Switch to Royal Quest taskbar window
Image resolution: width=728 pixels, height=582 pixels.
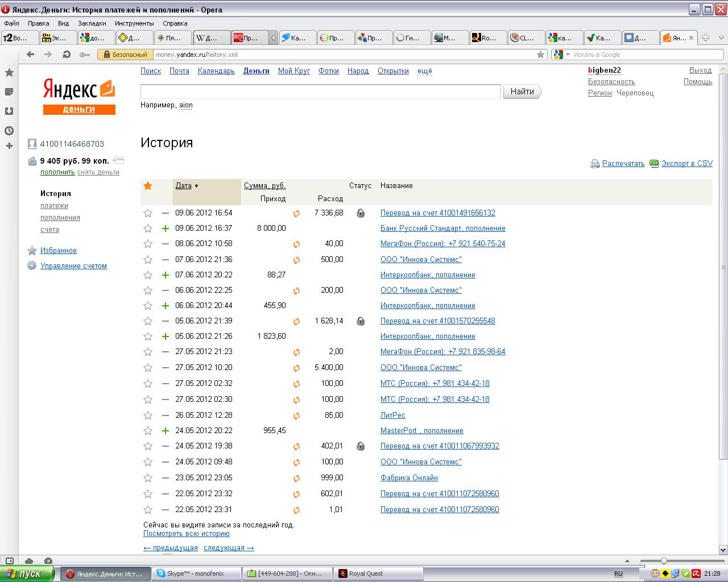(379, 573)
